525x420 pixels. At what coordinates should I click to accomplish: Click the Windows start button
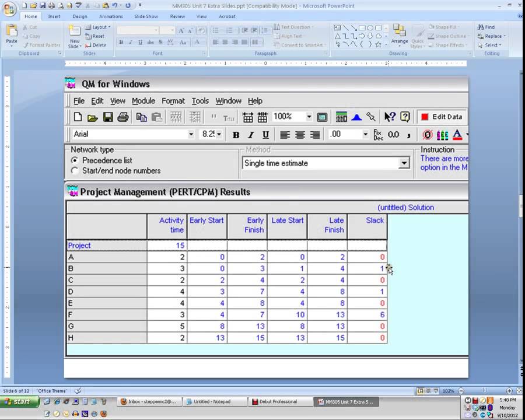click(19, 401)
